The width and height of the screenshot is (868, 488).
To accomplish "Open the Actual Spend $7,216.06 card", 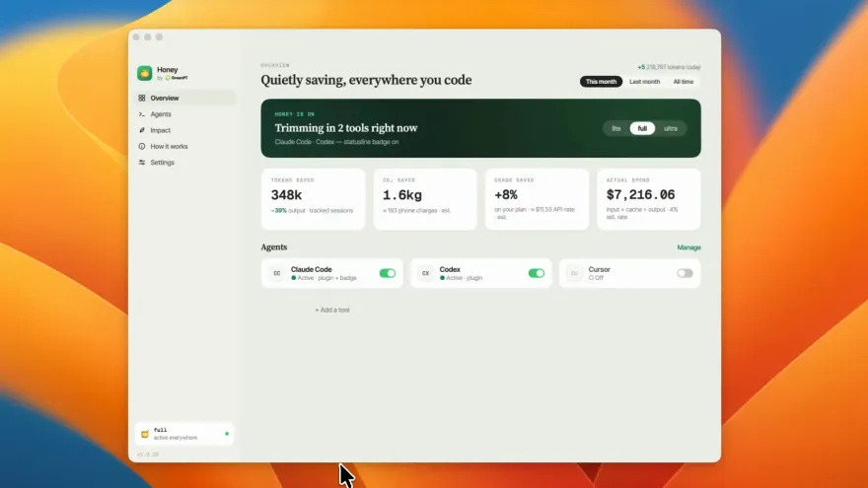I will tap(649, 199).
